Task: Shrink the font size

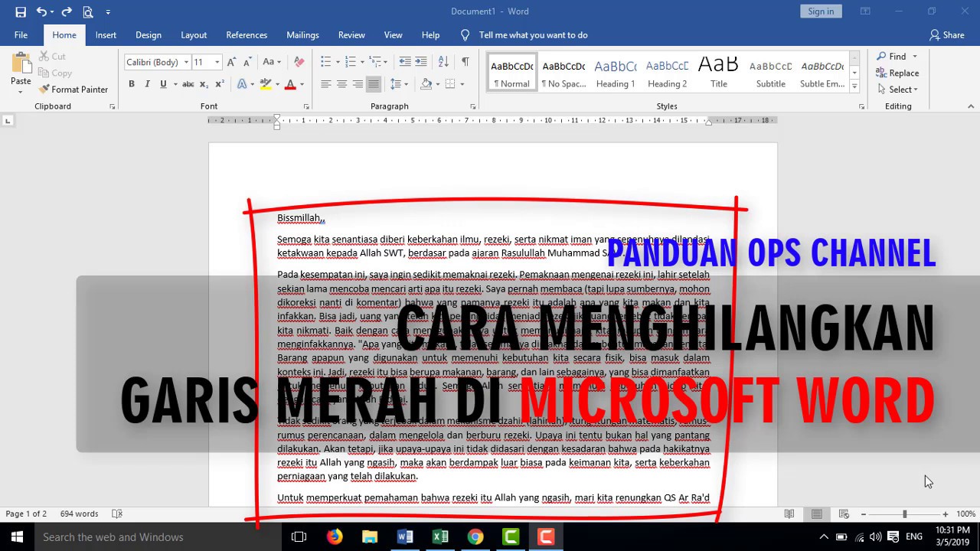Action: pos(247,62)
